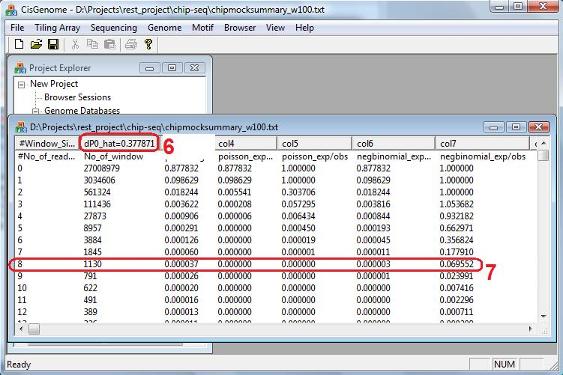Screen dimensions: 563x375
Task: Click cell value 3034606 in row 1
Action: (x=99, y=180)
